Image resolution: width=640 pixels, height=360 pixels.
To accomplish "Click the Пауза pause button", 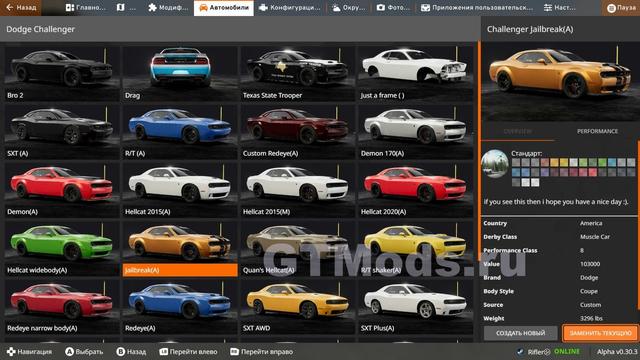I will tap(621, 8).
